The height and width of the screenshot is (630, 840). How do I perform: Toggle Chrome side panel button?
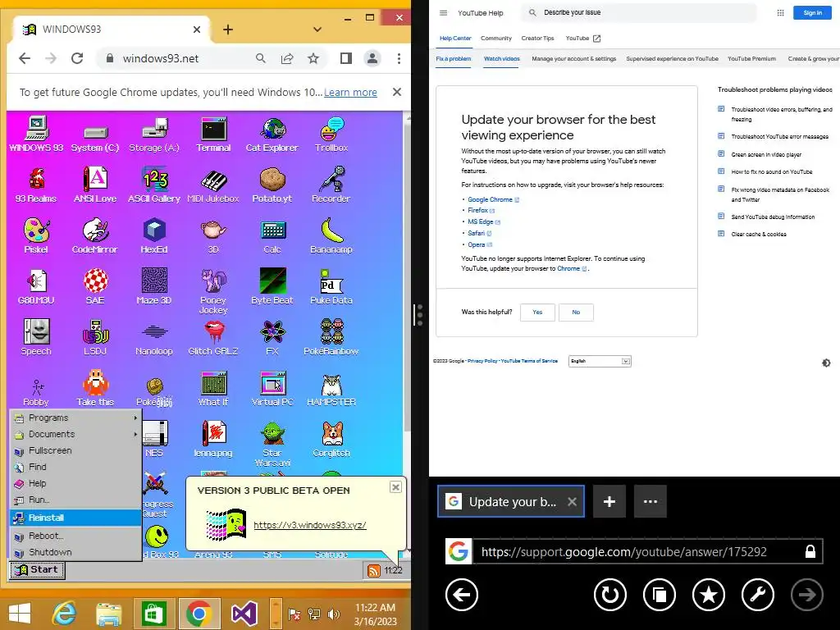pyautogui.click(x=346, y=58)
